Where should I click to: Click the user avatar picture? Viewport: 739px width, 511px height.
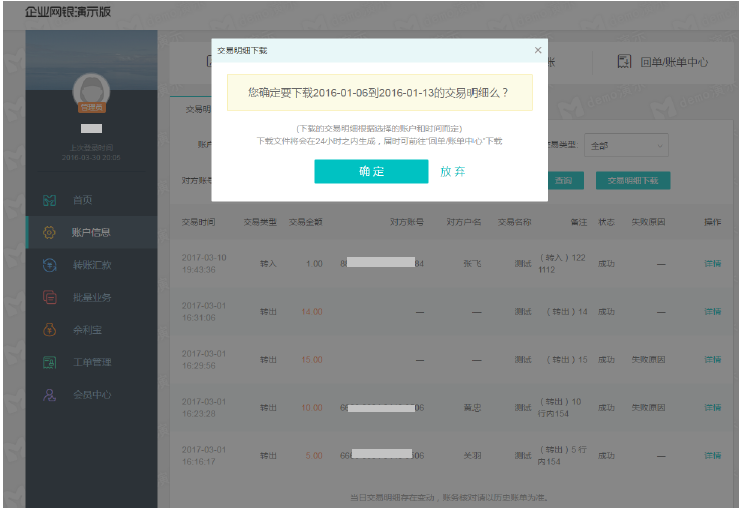coord(91,91)
